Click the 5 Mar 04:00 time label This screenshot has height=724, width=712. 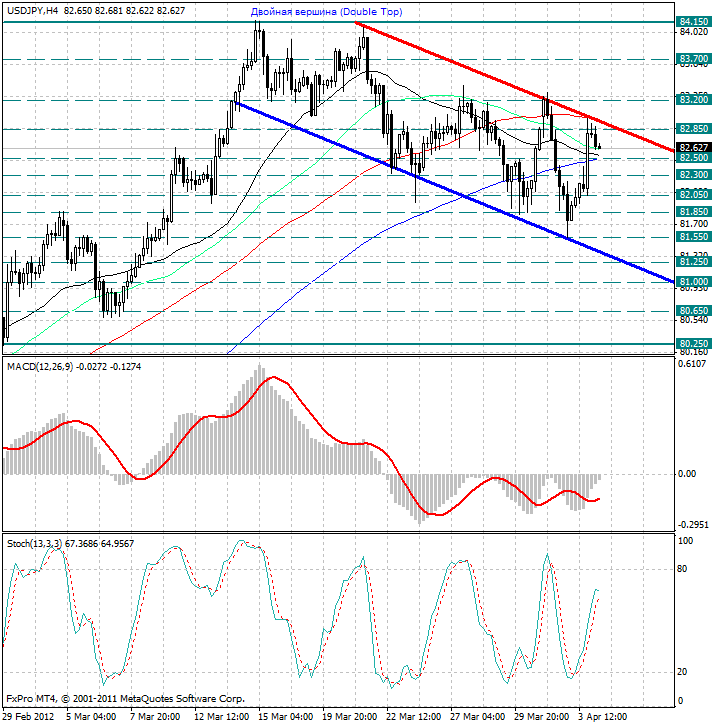coord(91,717)
